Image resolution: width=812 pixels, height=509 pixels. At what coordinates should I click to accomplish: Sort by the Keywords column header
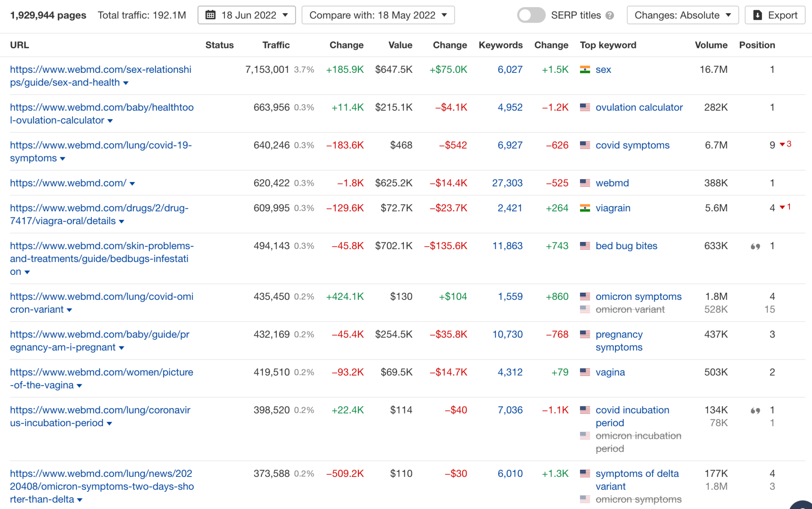[500, 45]
